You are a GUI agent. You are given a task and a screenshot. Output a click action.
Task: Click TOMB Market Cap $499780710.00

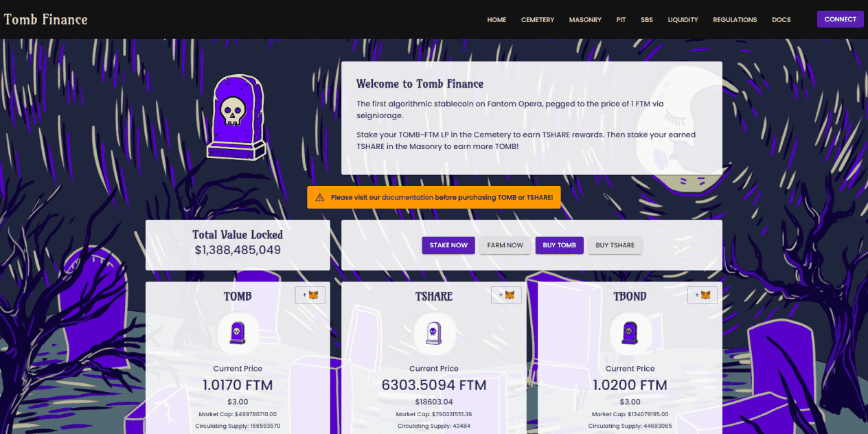[238, 414]
